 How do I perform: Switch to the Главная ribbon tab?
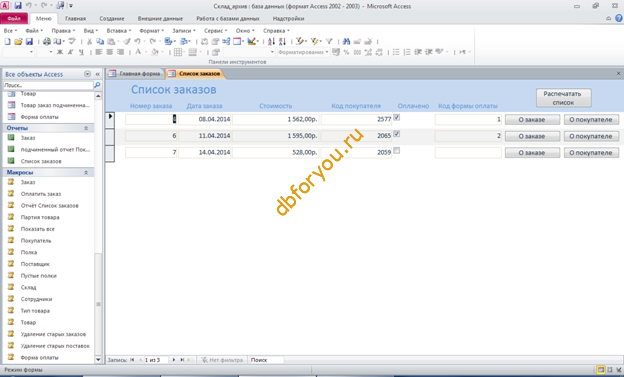(75, 19)
